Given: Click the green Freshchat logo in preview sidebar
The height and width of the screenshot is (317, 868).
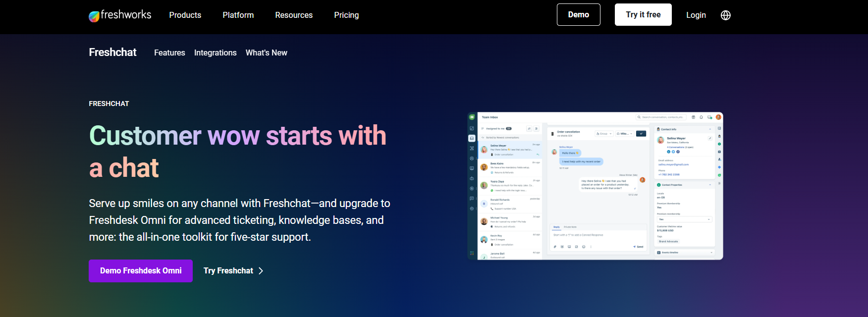Looking at the screenshot, I should [x=472, y=117].
